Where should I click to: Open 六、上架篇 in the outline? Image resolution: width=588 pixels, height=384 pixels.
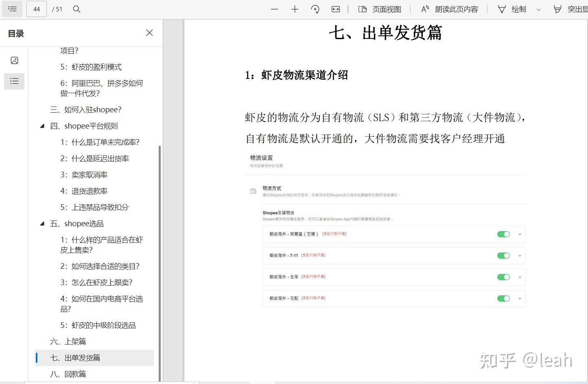tap(68, 341)
